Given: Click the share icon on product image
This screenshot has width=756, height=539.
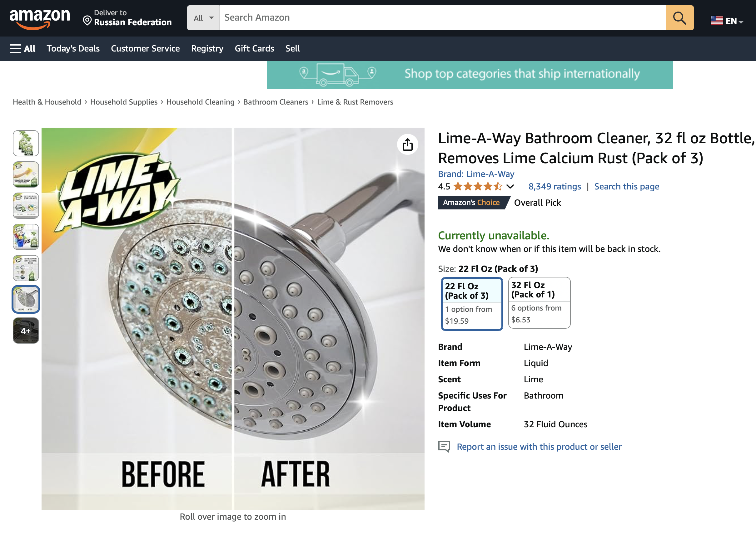Looking at the screenshot, I should coord(407,145).
